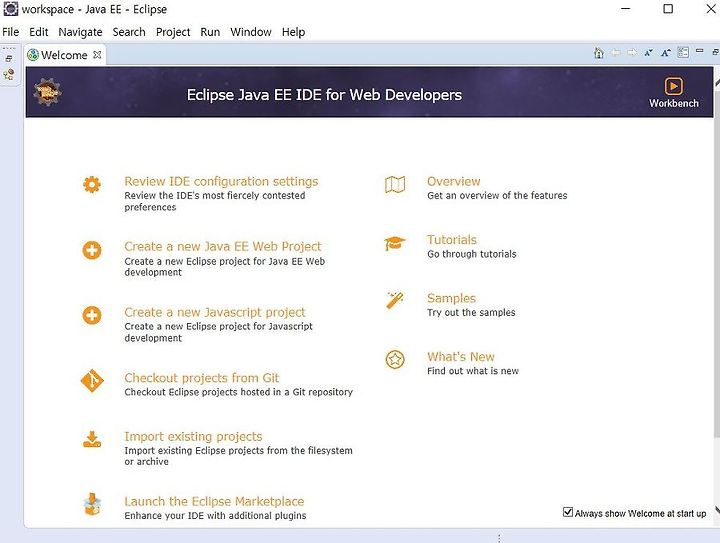Viewport: 720px width, 543px height.
Task: Click the Marketplace box icon
Action: 92,504
